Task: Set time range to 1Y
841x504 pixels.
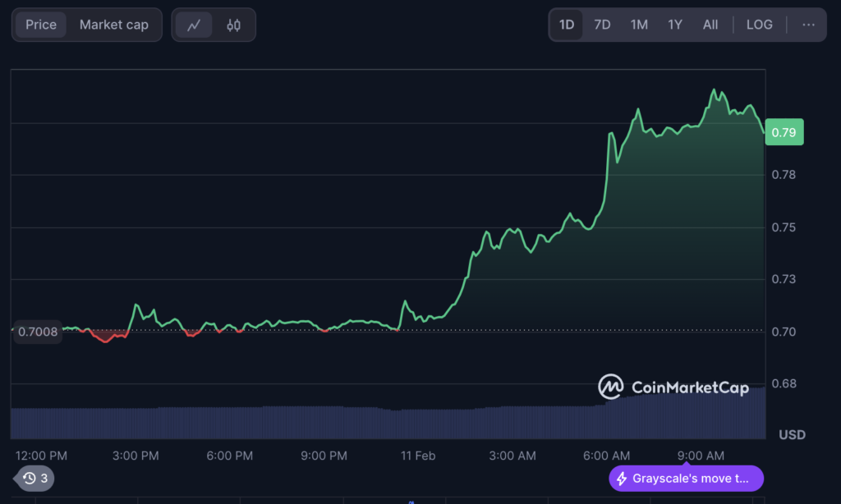Action: point(675,25)
